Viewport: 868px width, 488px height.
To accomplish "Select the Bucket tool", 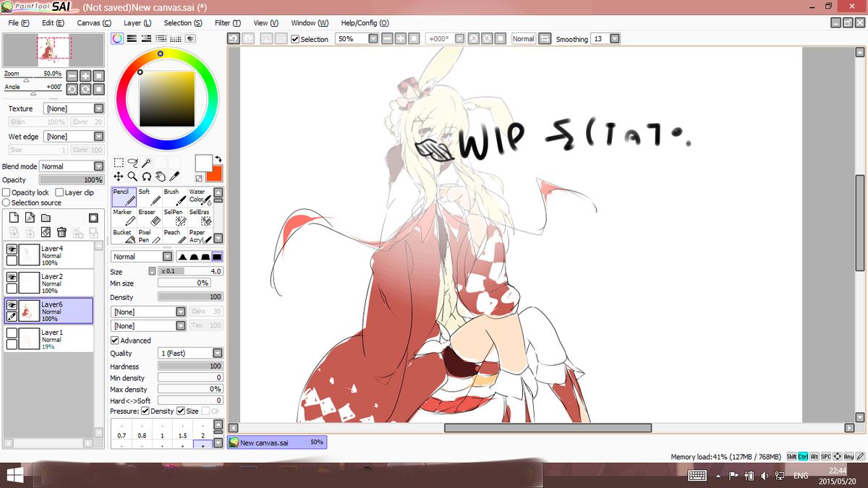I will coord(124,236).
